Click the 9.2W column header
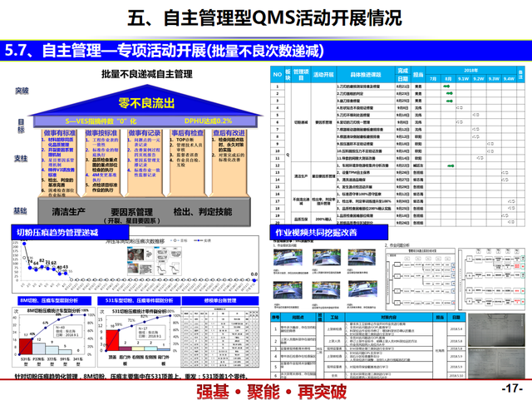The width and height of the screenshot is (532, 400). [479, 78]
